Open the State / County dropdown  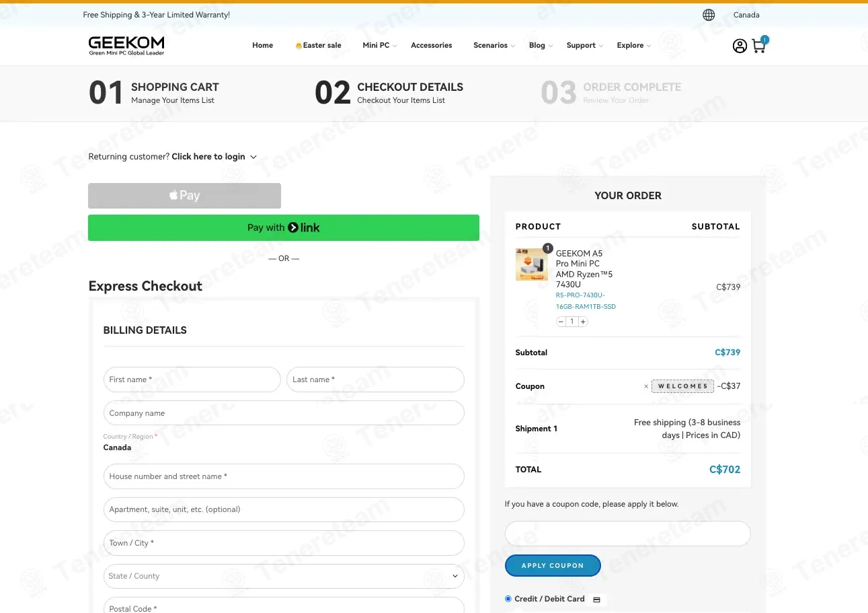(x=284, y=576)
